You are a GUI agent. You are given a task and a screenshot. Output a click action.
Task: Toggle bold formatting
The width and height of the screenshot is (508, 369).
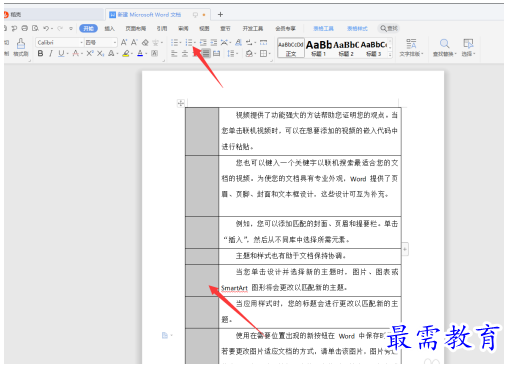coord(40,53)
